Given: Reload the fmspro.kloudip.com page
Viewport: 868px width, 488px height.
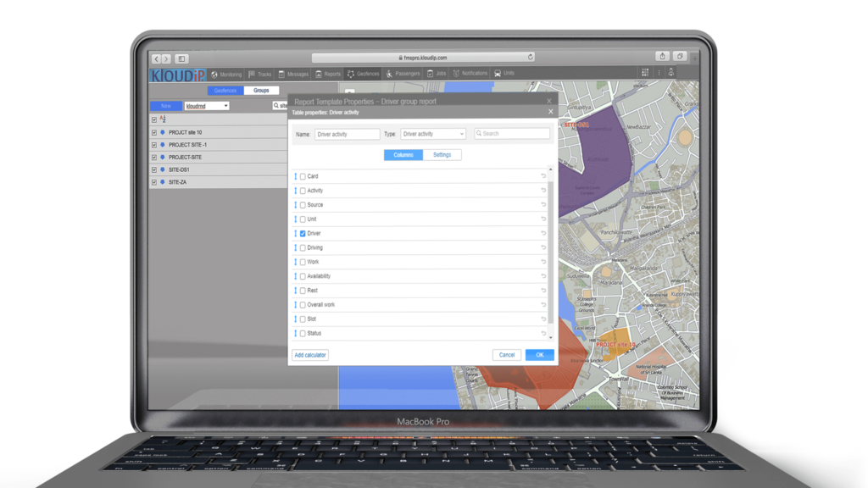Looking at the screenshot, I should pyautogui.click(x=531, y=57).
